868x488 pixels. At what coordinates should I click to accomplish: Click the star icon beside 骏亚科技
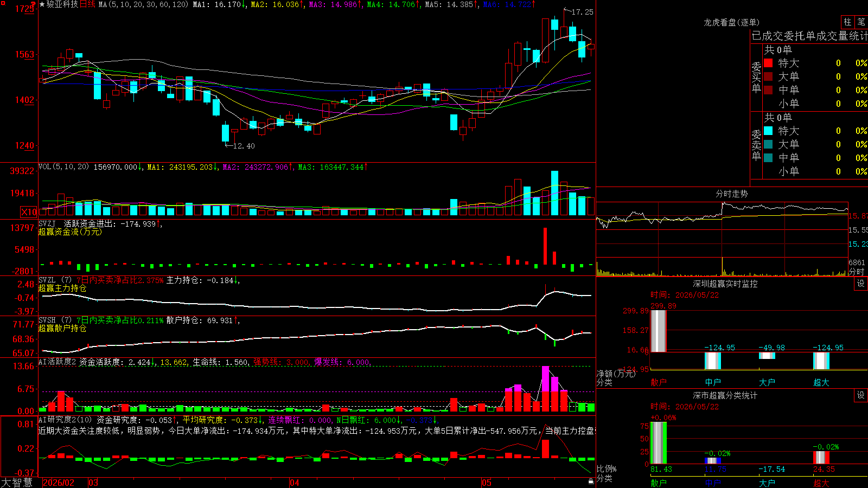pos(42,4)
